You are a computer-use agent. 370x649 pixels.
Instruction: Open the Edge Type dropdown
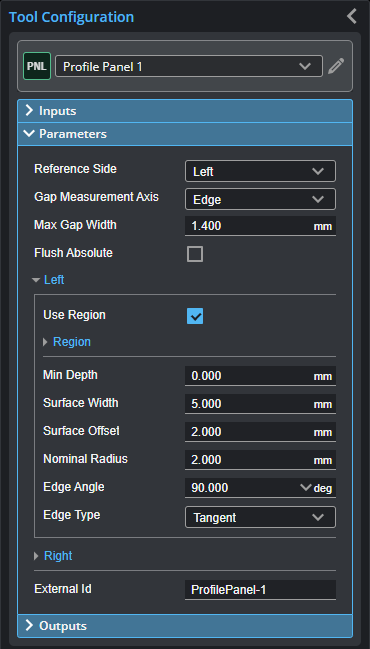tap(260, 517)
